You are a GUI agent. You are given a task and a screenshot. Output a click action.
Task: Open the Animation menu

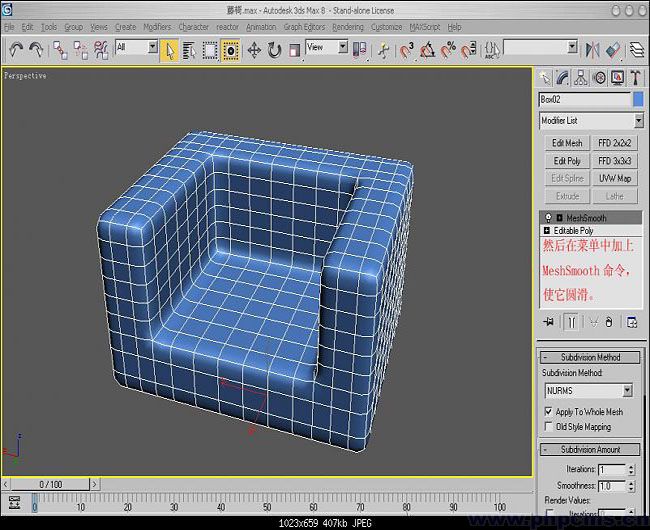point(261,27)
